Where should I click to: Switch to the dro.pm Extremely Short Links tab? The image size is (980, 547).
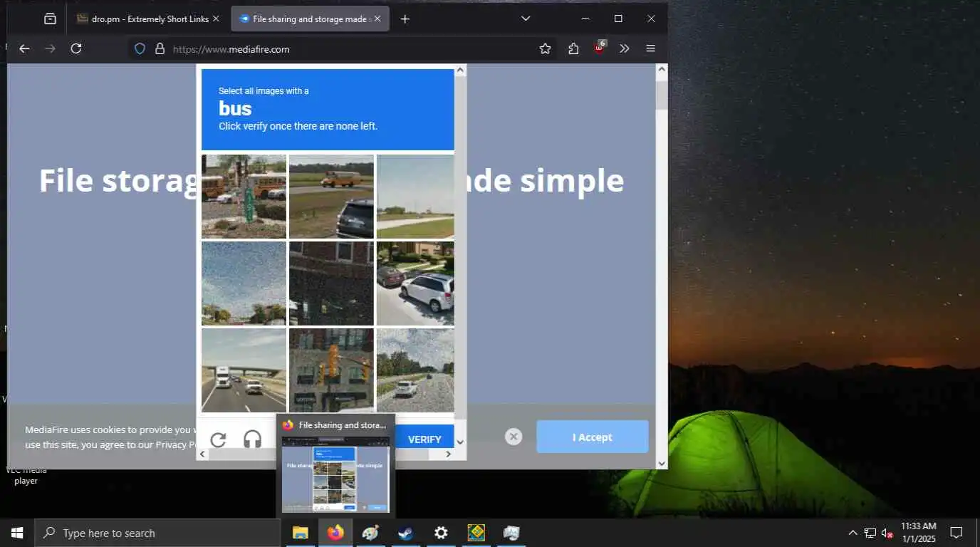(x=149, y=19)
